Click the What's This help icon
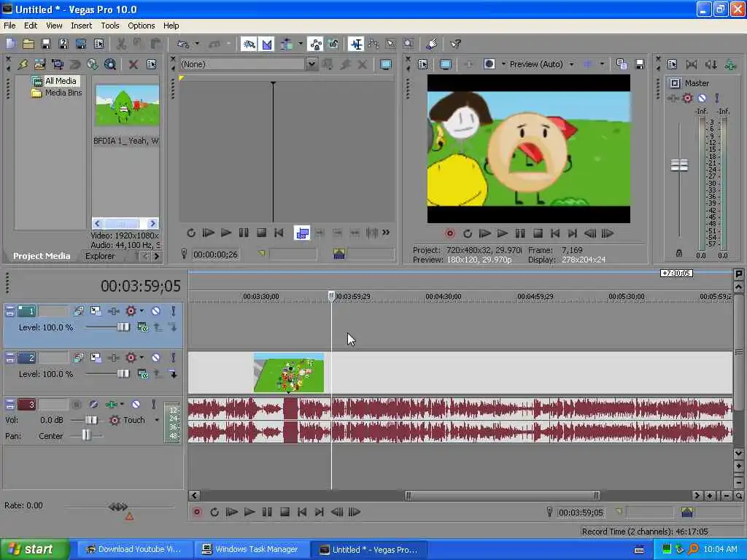This screenshot has width=747, height=560. 455,44
